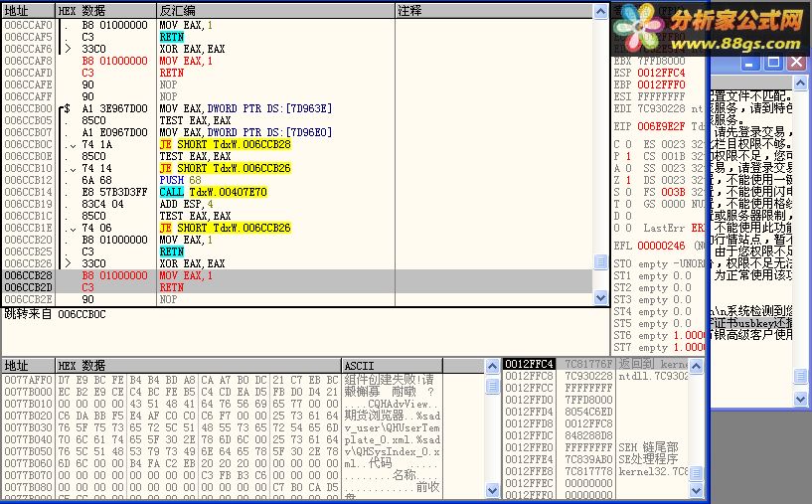Screen dimensions: 812x504
Task: Select the instruction at address 006CCB00
Action: (x=298, y=108)
